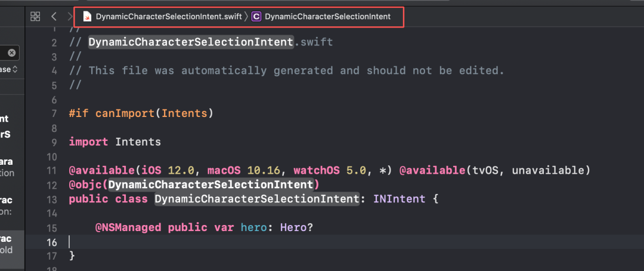Click the hero variable name
Image resolution: width=644 pixels, height=271 pixels.
point(253,227)
